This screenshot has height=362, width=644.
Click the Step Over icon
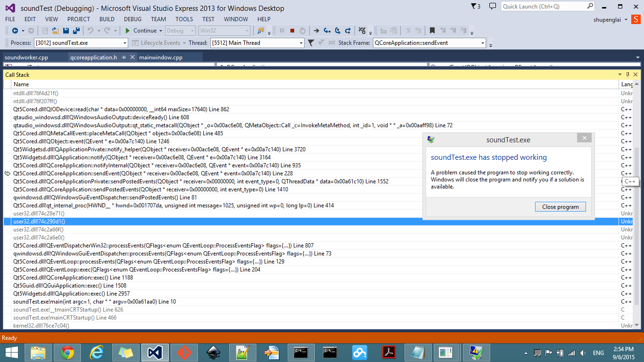[x=338, y=31]
